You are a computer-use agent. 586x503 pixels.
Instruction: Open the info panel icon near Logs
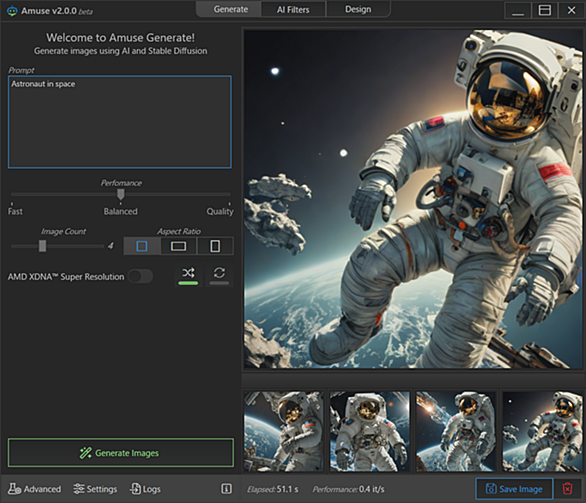tap(226, 488)
